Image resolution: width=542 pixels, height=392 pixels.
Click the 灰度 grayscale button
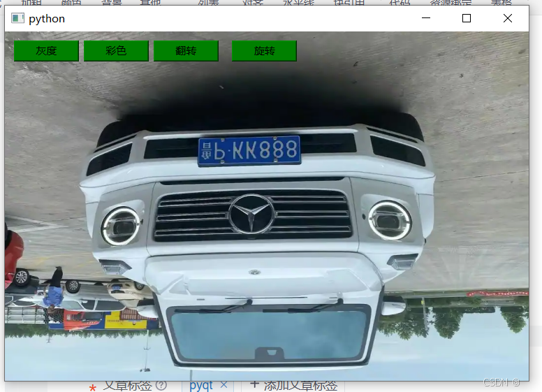46,51
